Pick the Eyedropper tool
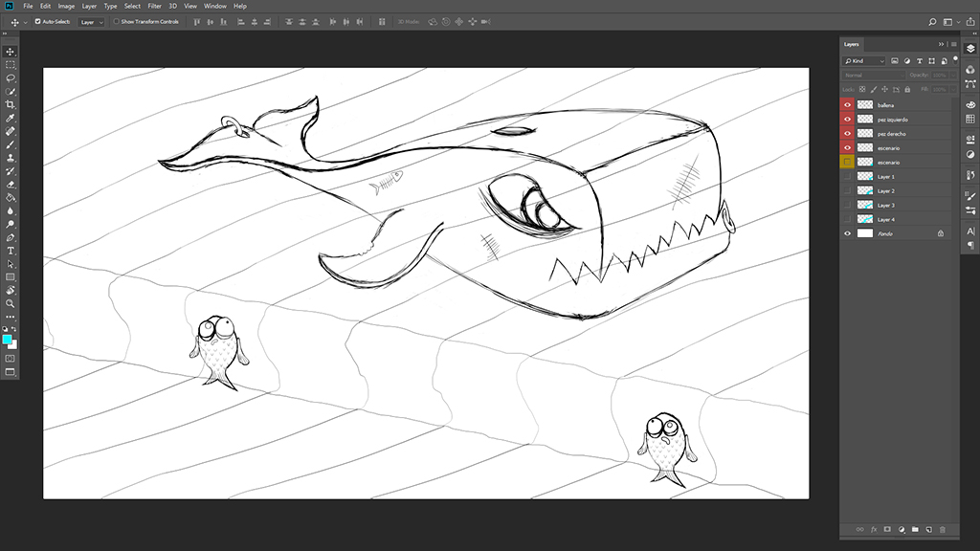Image resolution: width=980 pixels, height=551 pixels. (x=11, y=118)
